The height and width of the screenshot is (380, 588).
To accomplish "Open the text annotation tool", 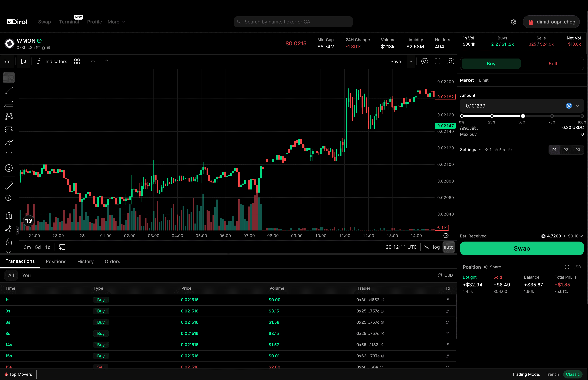I will pos(9,155).
